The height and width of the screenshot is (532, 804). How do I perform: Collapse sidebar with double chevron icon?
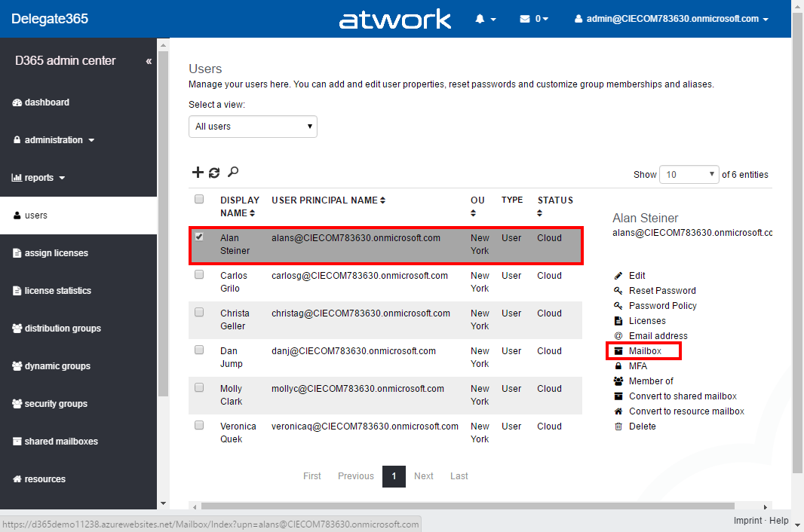pyautogui.click(x=149, y=61)
